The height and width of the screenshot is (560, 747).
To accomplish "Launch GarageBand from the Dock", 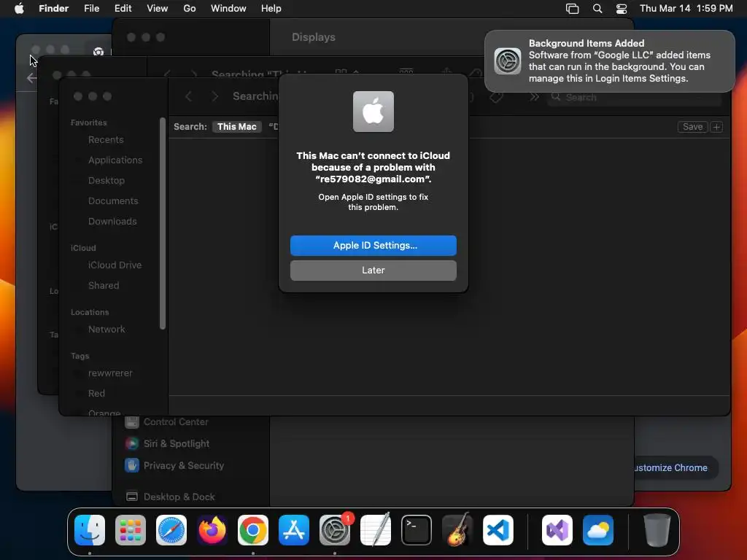I will tap(457, 530).
